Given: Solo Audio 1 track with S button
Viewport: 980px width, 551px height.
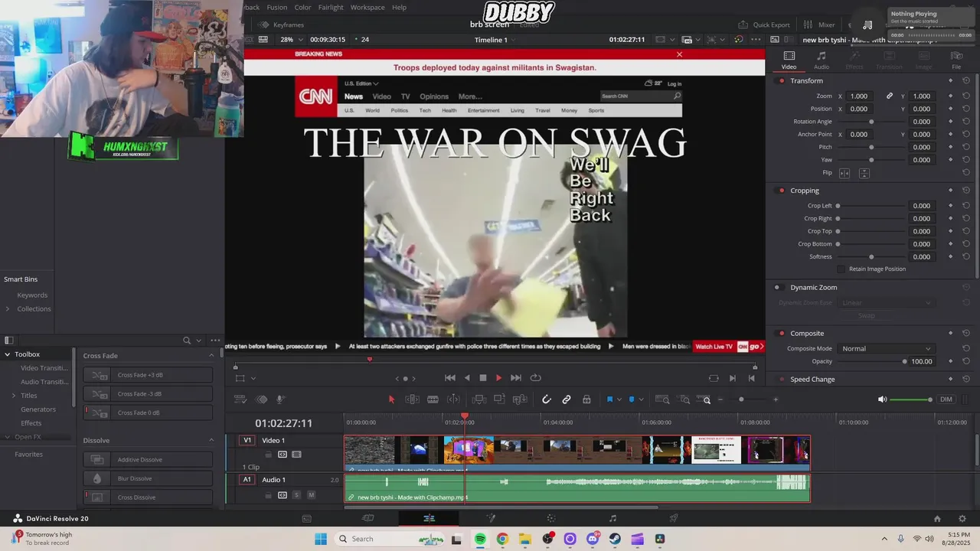Looking at the screenshot, I should click(x=297, y=495).
